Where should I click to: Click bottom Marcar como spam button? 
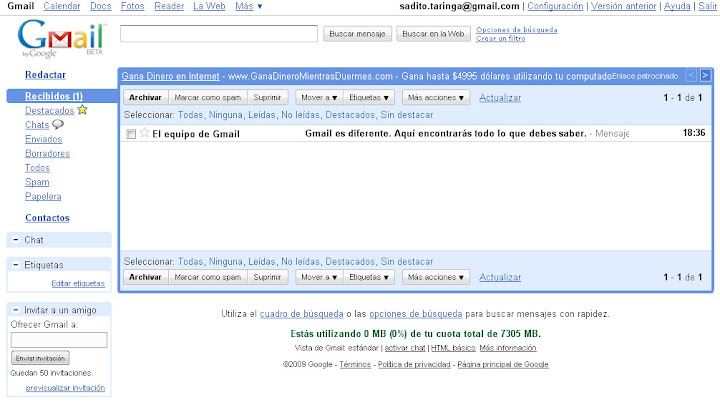[208, 277]
